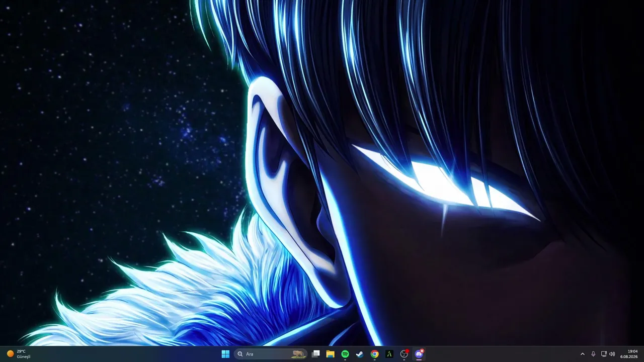Launch File Explorer from the taskbar
The image size is (644, 362).
coord(330,354)
